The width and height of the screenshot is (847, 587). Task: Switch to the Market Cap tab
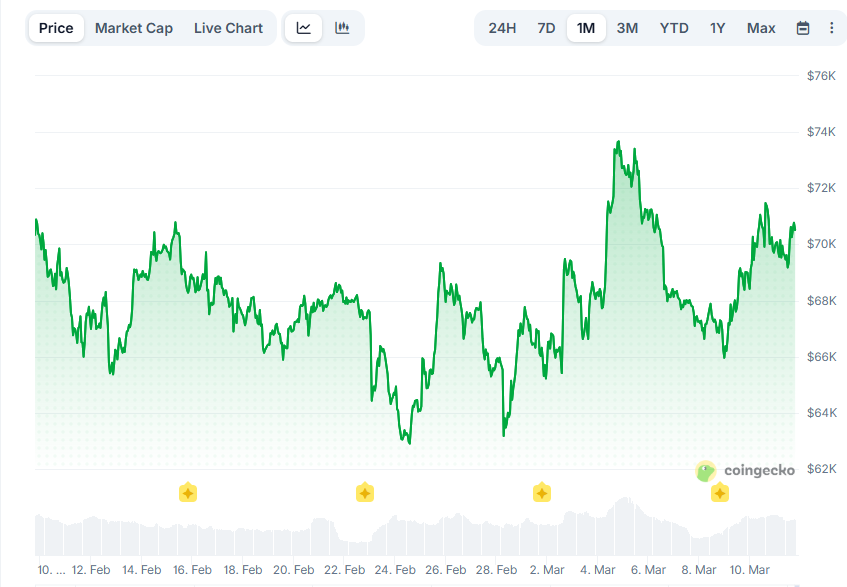(134, 28)
